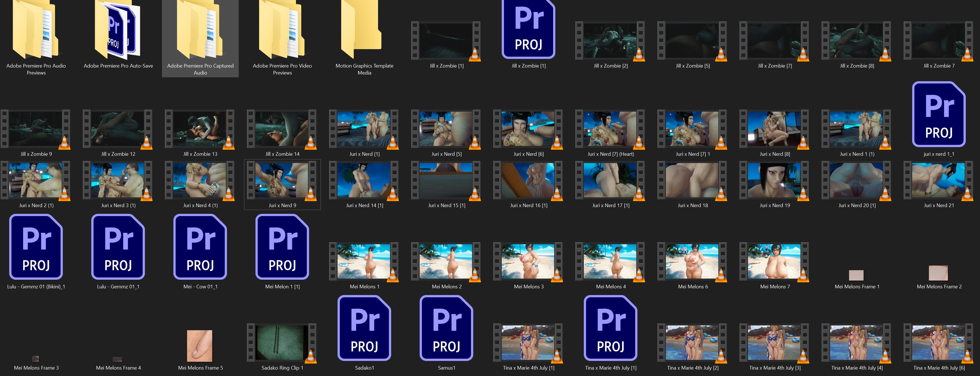
Task: Select the Jill x Zombie [1] Premiere project icon
Action: 529,29
